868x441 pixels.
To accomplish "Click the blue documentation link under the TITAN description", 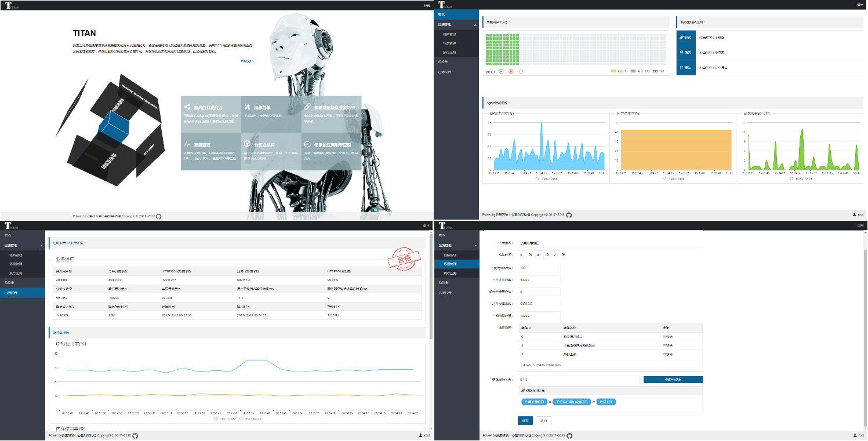I will tap(246, 61).
